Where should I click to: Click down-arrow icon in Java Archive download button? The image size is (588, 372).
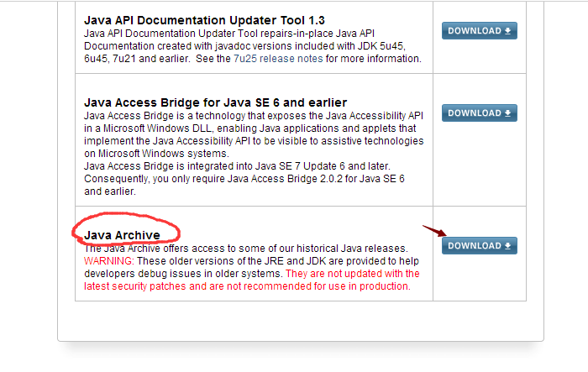[508, 246]
